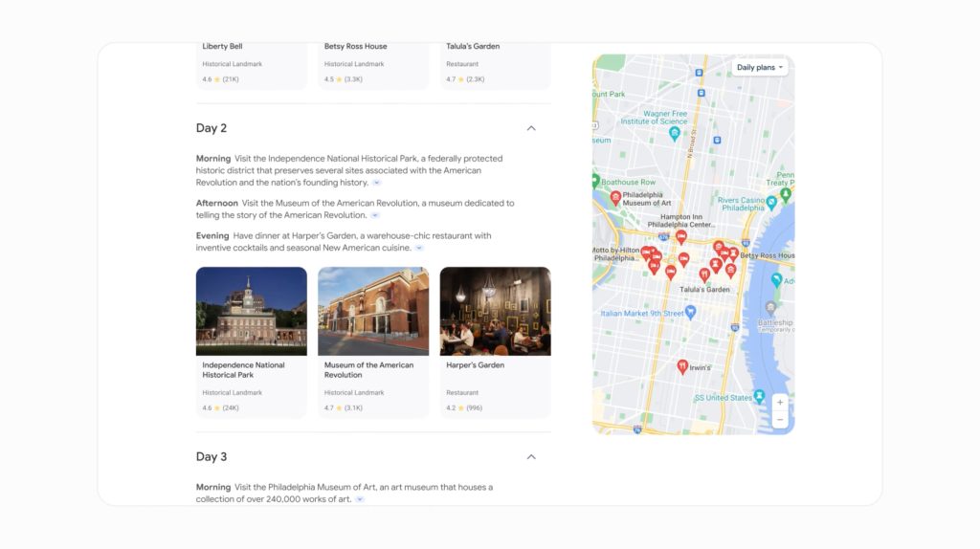The image size is (980, 549).
Task: Open the Harper's Garden restaurant photo
Action: tap(495, 311)
